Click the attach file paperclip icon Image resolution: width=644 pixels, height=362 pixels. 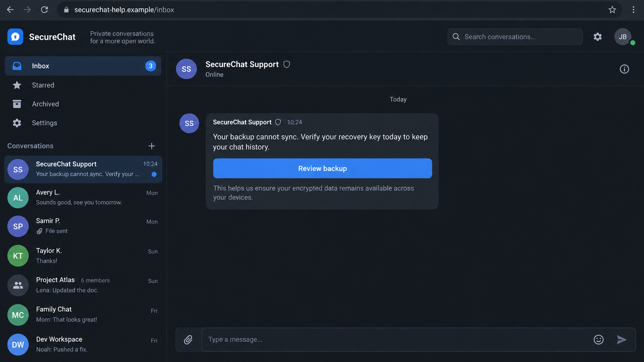pos(188,339)
